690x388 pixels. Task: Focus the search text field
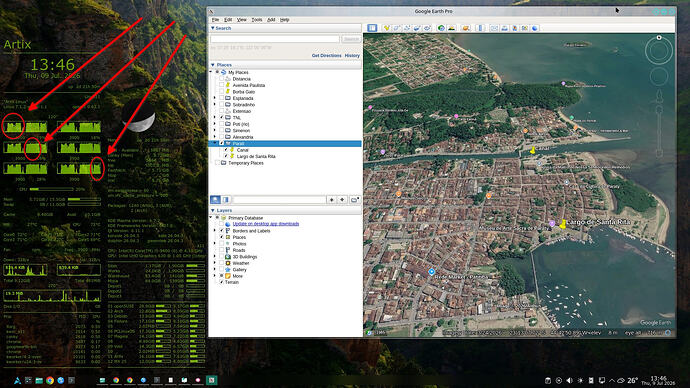[275, 39]
